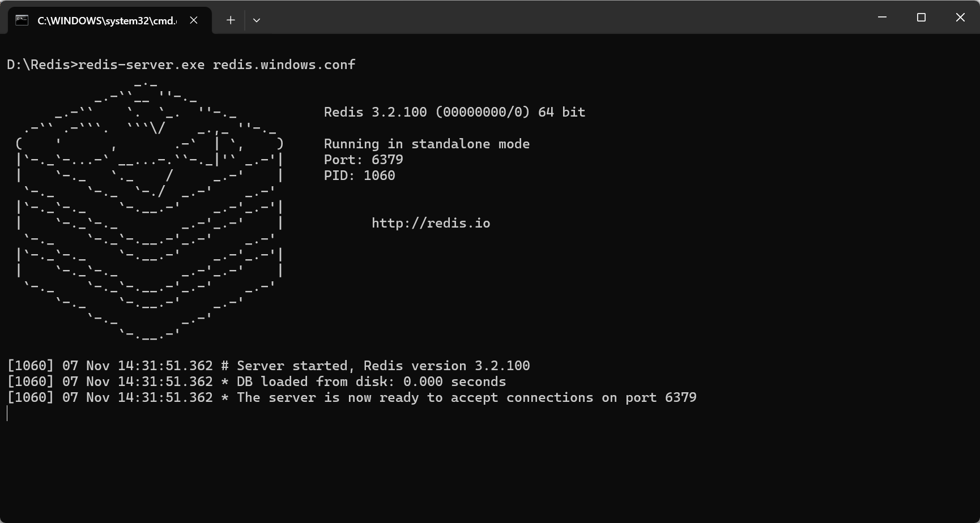Minimize the terminal window
Screen dimensions: 980x523
click(x=882, y=18)
